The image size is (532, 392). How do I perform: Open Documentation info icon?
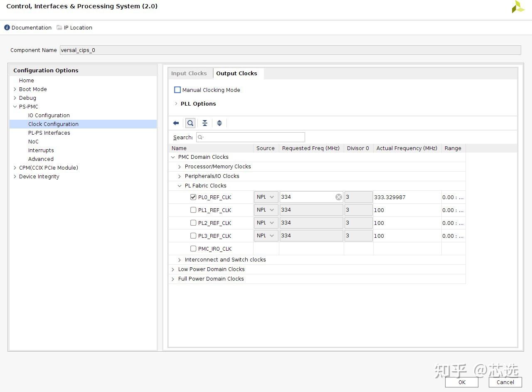(x=7, y=27)
